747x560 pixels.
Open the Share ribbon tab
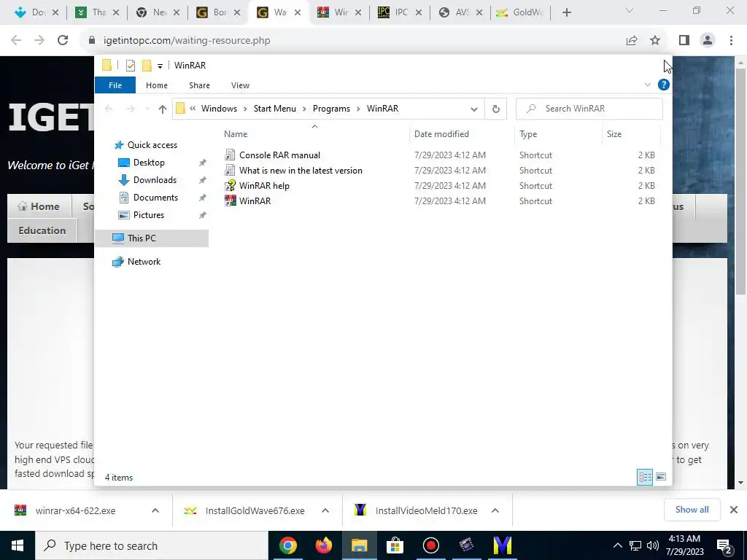199,85
